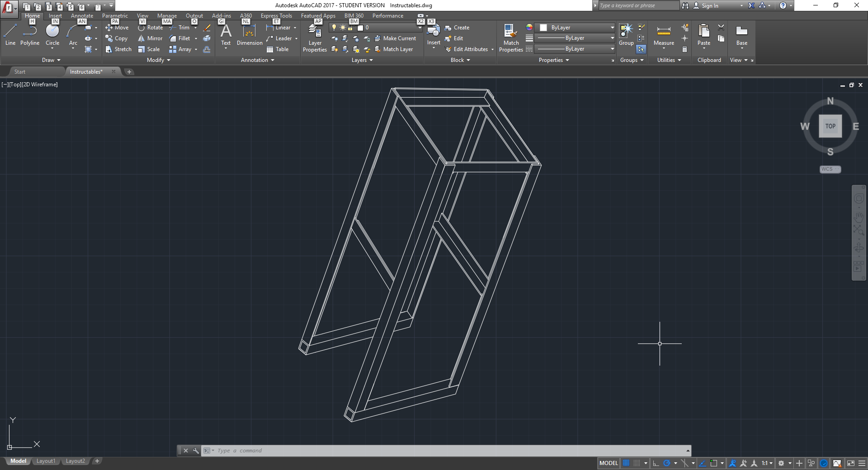Activate the Scale command
The height and width of the screenshot is (470, 868).
(x=149, y=49)
